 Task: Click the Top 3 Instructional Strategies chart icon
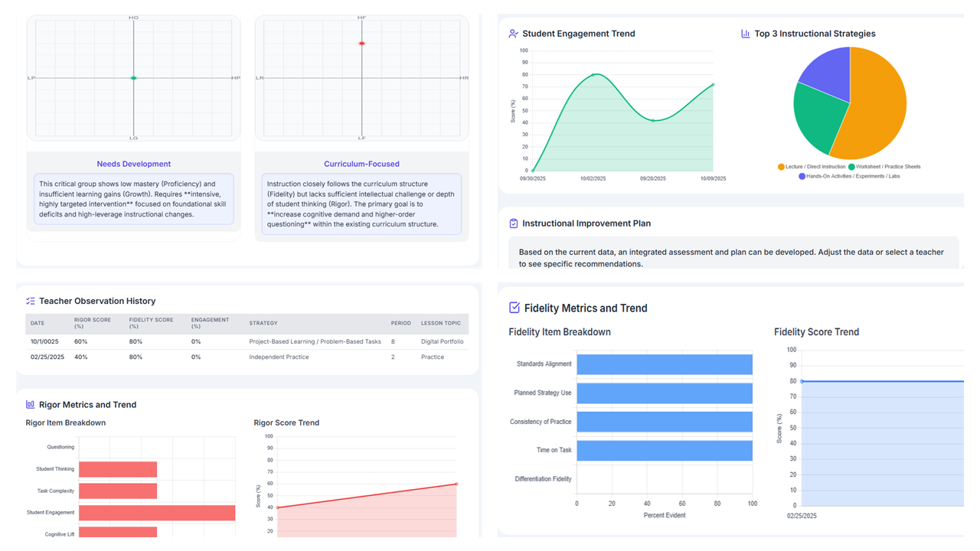(745, 34)
